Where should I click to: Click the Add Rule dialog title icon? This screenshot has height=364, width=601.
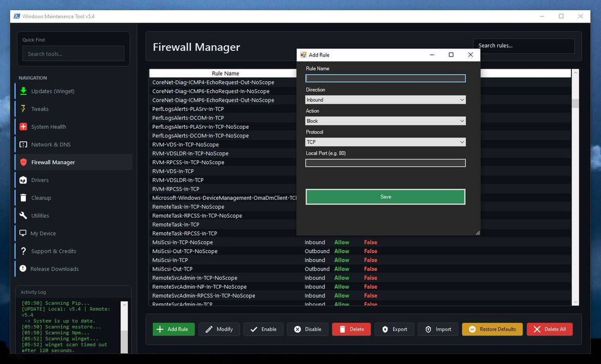point(303,55)
